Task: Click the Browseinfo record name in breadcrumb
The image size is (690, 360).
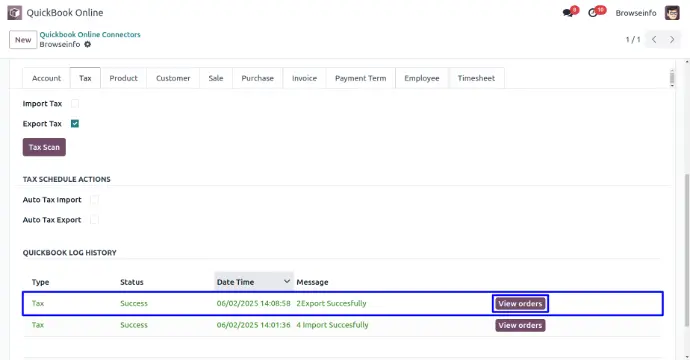Action: pyautogui.click(x=60, y=44)
